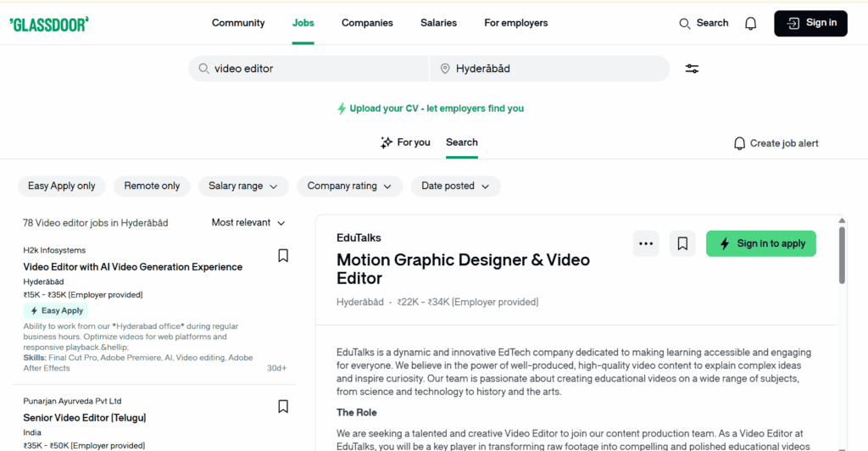
Task: Click Sign in to apply button
Action: (760, 243)
